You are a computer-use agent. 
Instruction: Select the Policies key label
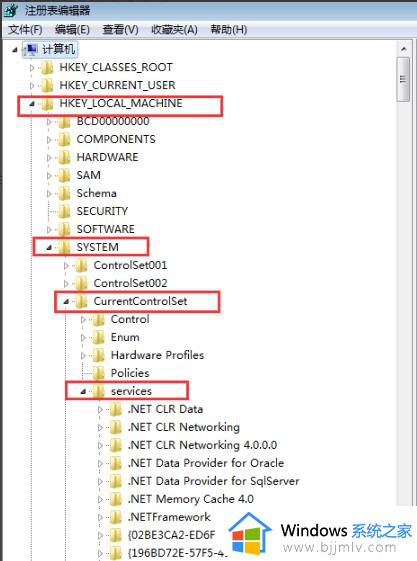130,373
